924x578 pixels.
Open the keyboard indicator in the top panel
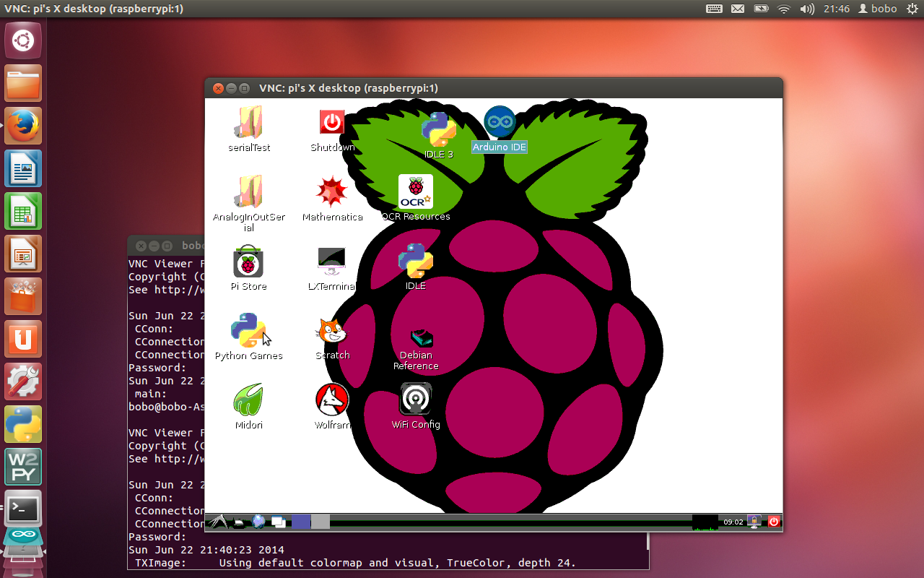714,9
